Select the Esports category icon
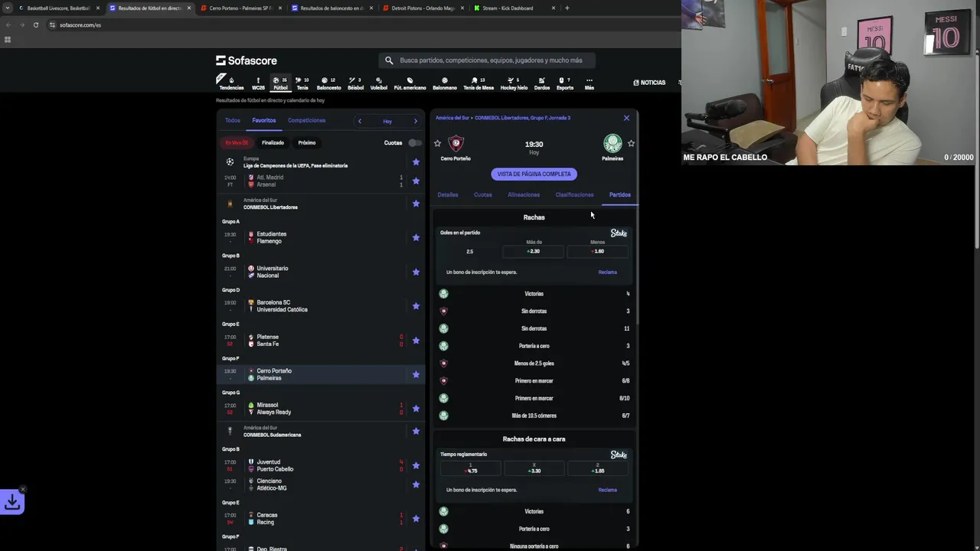The image size is (980, 551). 564,83
